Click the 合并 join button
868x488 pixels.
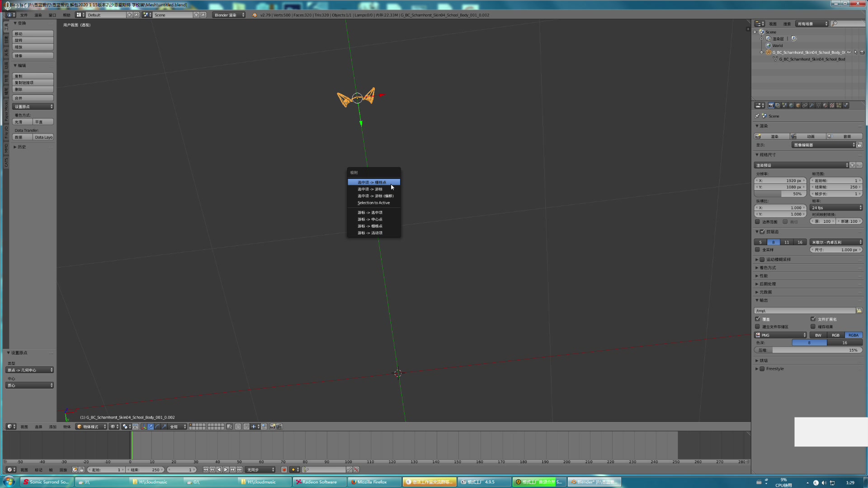click(33, 98)
